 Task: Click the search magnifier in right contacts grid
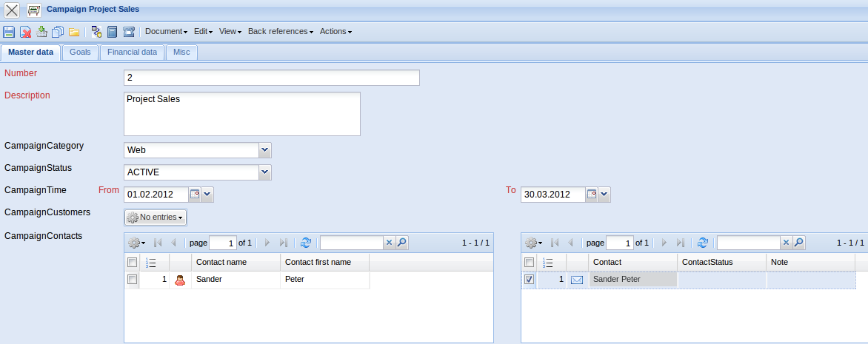click(798, 243)
